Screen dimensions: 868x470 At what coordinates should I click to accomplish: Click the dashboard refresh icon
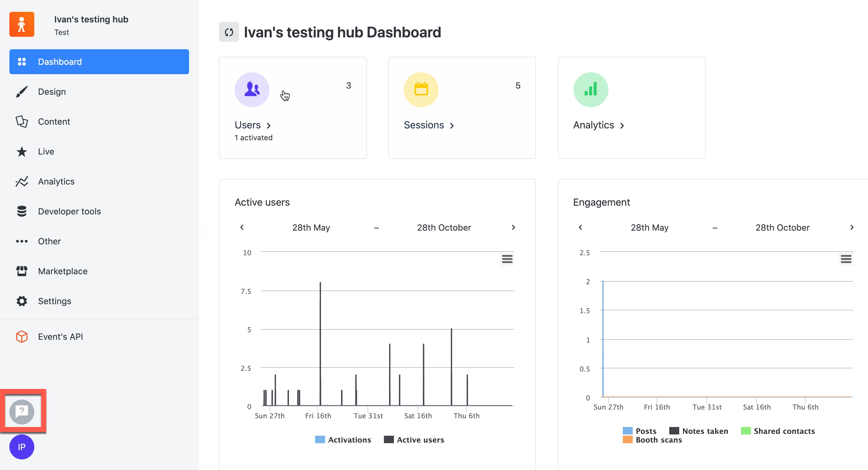229,32
